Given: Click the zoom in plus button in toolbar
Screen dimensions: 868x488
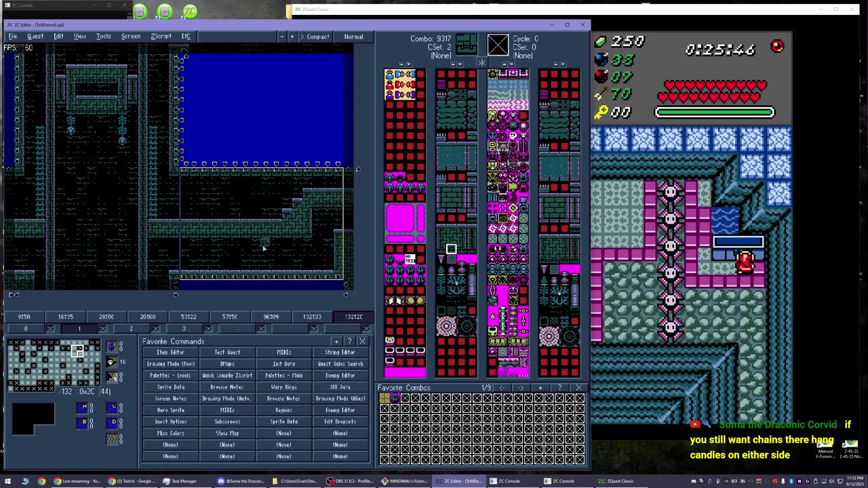Looking at the screenshot, I should (292, 37).
